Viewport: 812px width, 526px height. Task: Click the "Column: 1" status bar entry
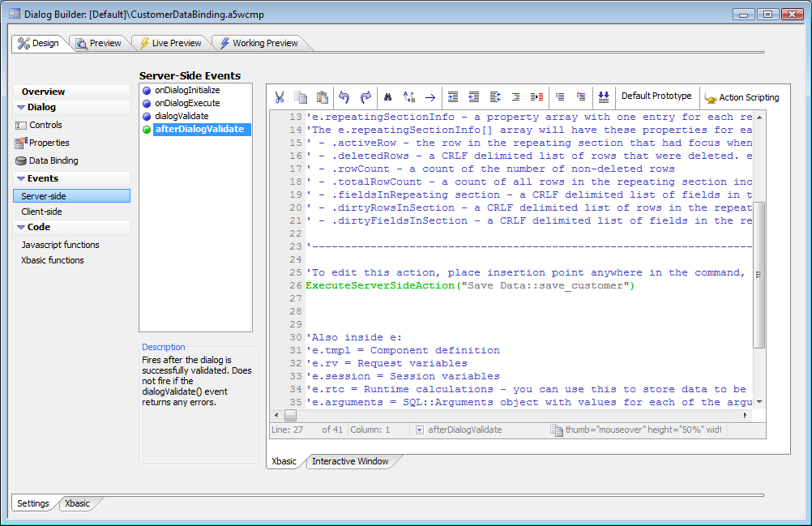pos(370,430)
